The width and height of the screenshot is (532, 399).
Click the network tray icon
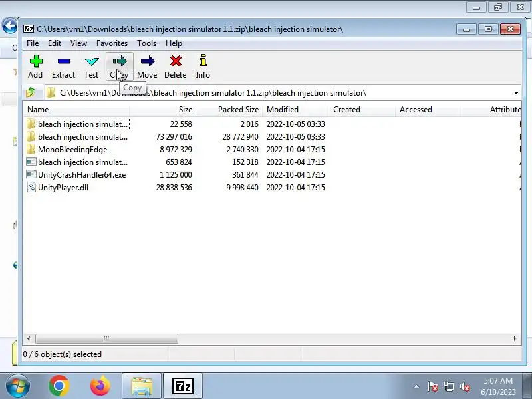tap(449, 386)
